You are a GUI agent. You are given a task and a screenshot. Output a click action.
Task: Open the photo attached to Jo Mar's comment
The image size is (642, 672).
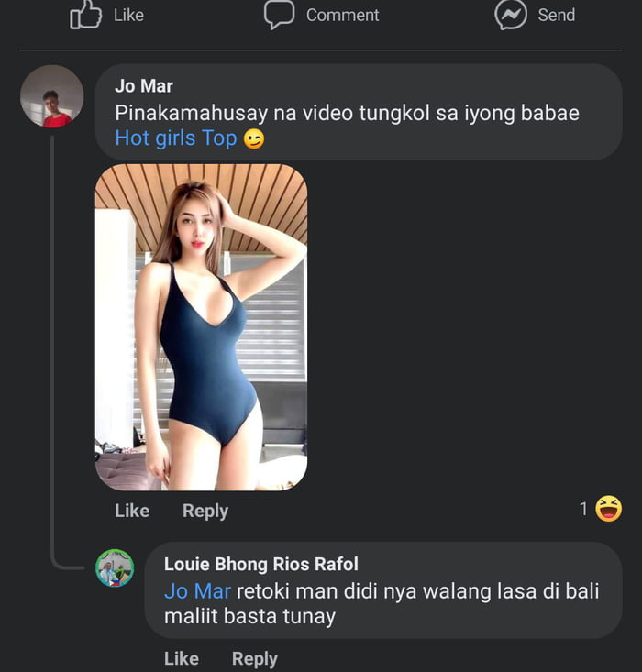tap(201, 327)
